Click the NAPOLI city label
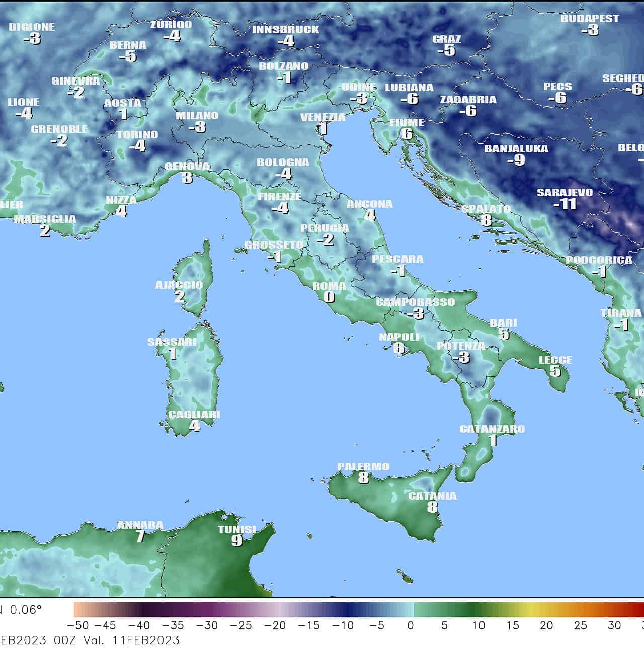644x652 pixels. tap(399, 337)
